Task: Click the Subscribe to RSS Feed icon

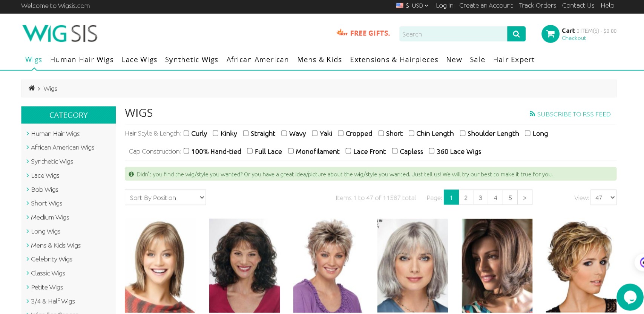Action: pyautogui.click(x=532, y=114)
